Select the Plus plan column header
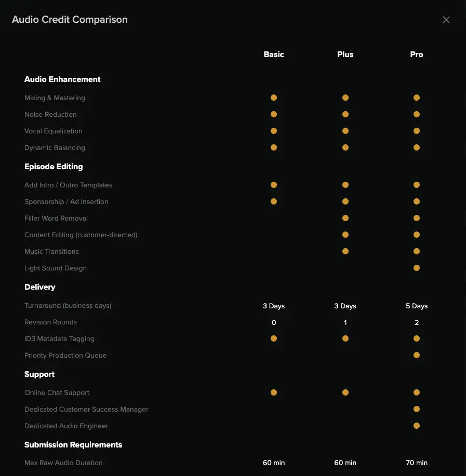Image resolution: width=466 pixels, height=476 pixels. pos(345,55)
